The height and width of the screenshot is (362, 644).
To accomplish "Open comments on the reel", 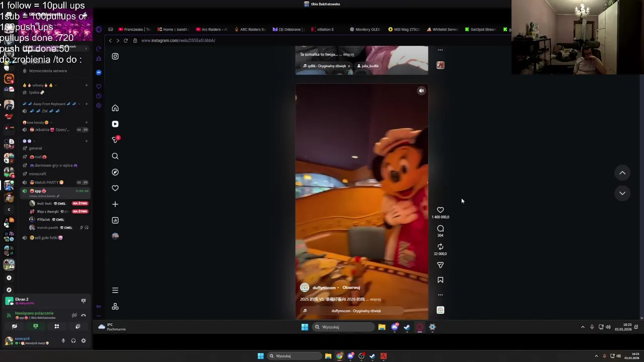I will (440, 229).
